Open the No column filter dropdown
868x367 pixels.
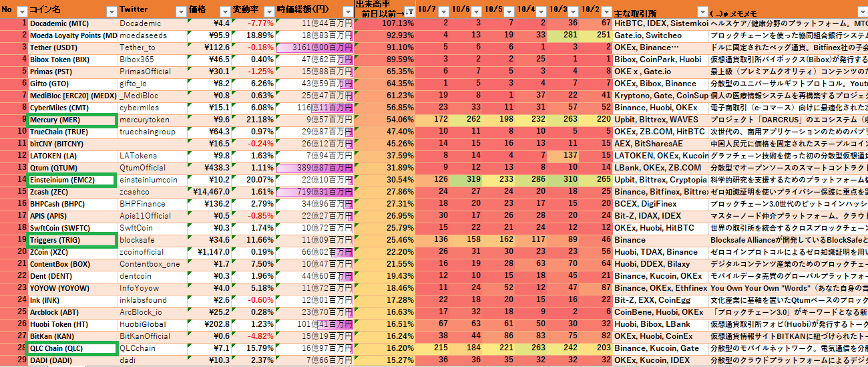click(x=21, y=11)
